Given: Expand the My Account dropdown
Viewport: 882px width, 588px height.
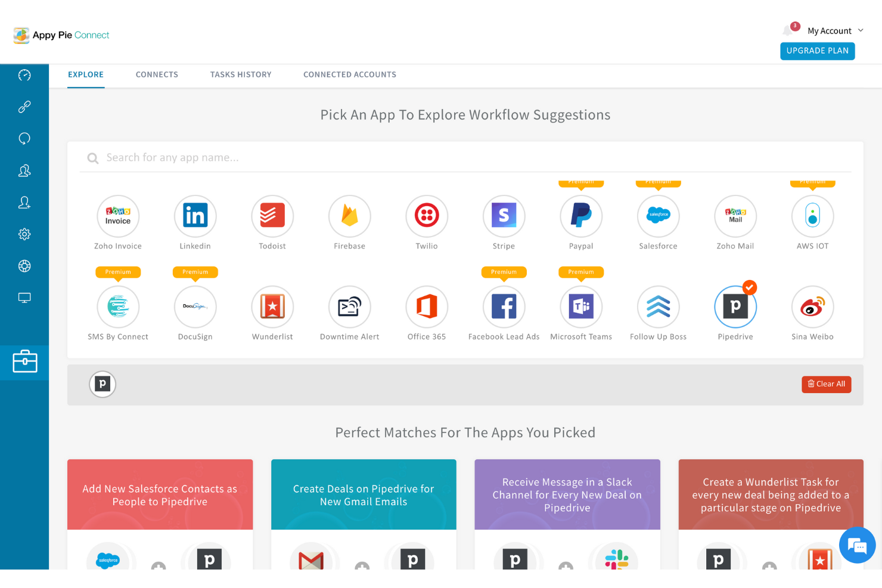Looking at the screenshot, I should pos(835,31).
